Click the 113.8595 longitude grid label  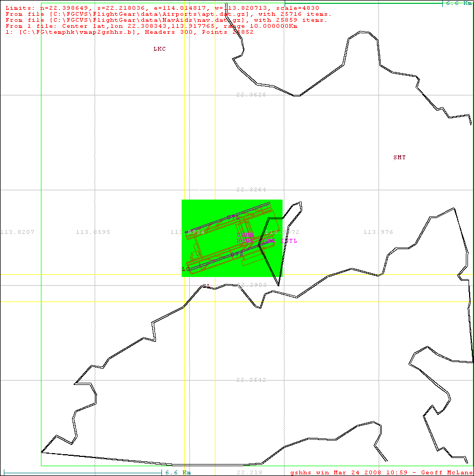click(93, 232)
